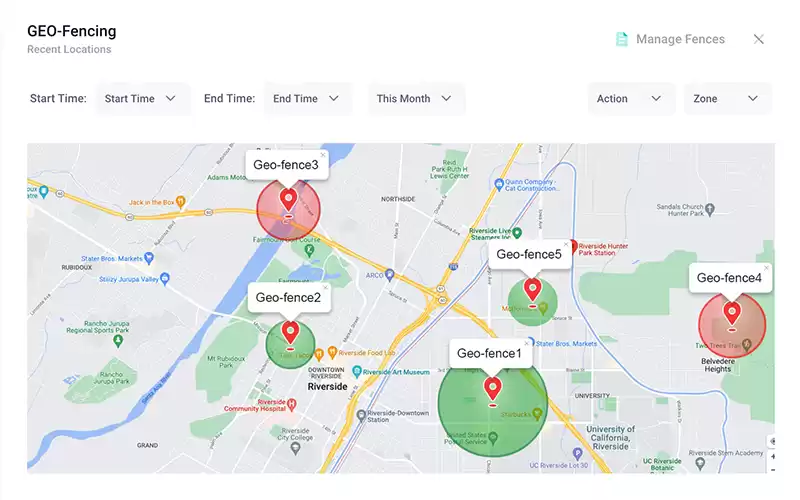Select the Geo-fence3 map pin marker
The image size is (800, 500).
coord(288,198)
